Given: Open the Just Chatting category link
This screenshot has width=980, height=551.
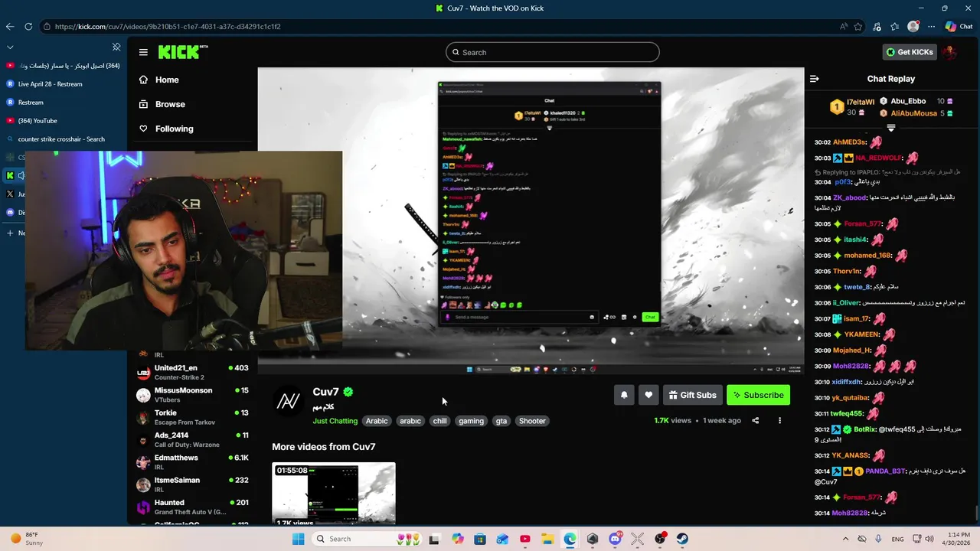Looking at the screenshot, I should pyautogui.click(x=335, y=421).
